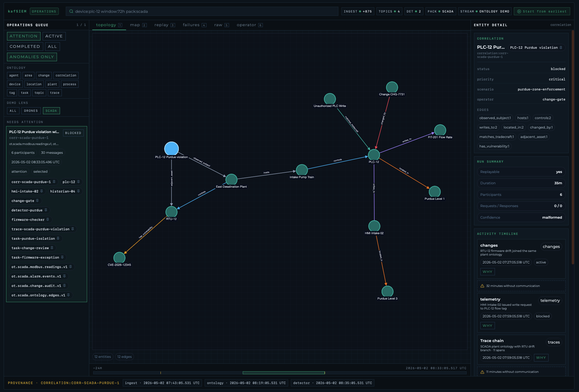Select the Change CHG-7731 node
This screenshot has width=579, height=392.
[x=392, y=87]
